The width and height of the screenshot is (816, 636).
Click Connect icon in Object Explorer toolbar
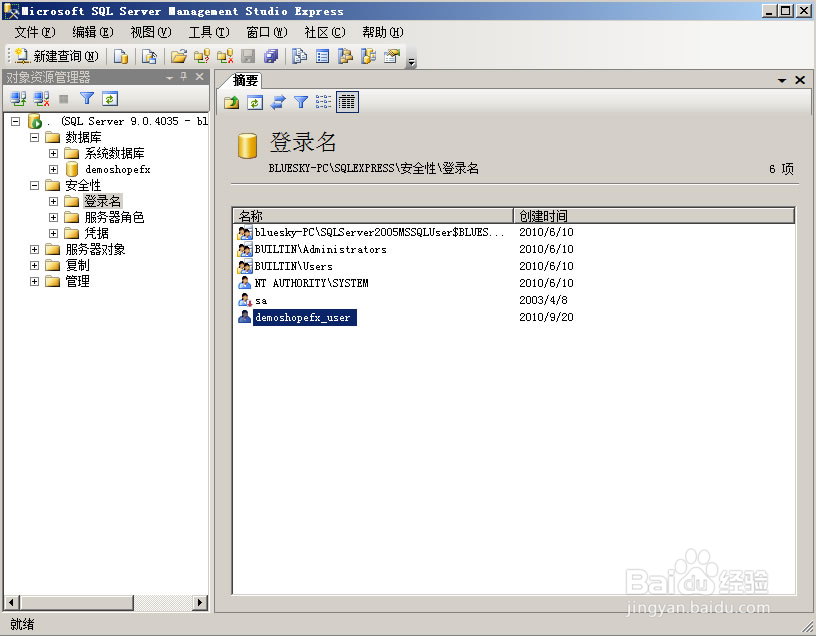tap(18, 98)
